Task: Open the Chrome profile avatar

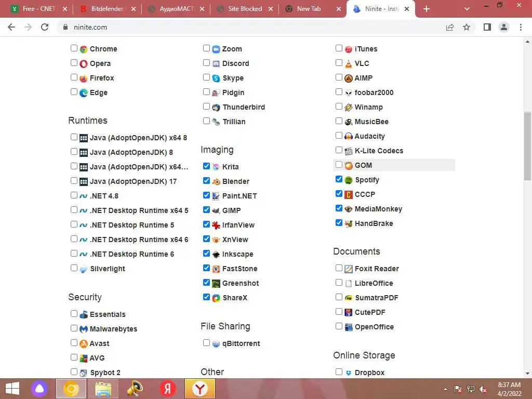Action: pos(504,27)
